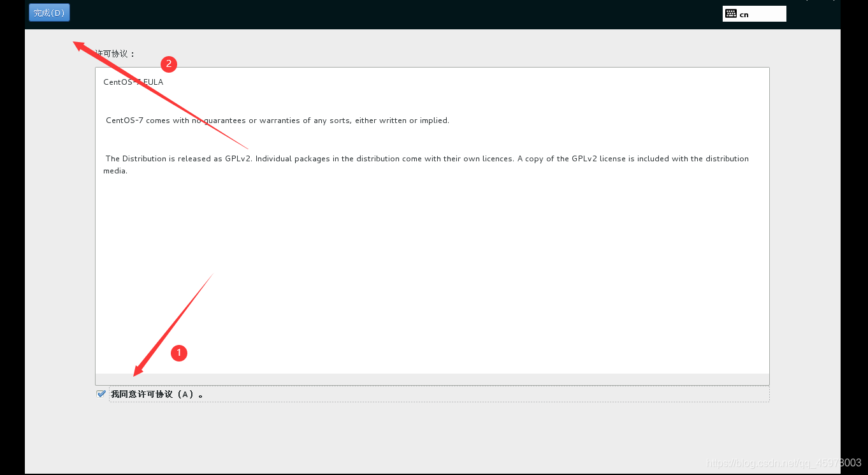Click the paragraph about GPLv2 distribution licence

[x=426, y=164]
